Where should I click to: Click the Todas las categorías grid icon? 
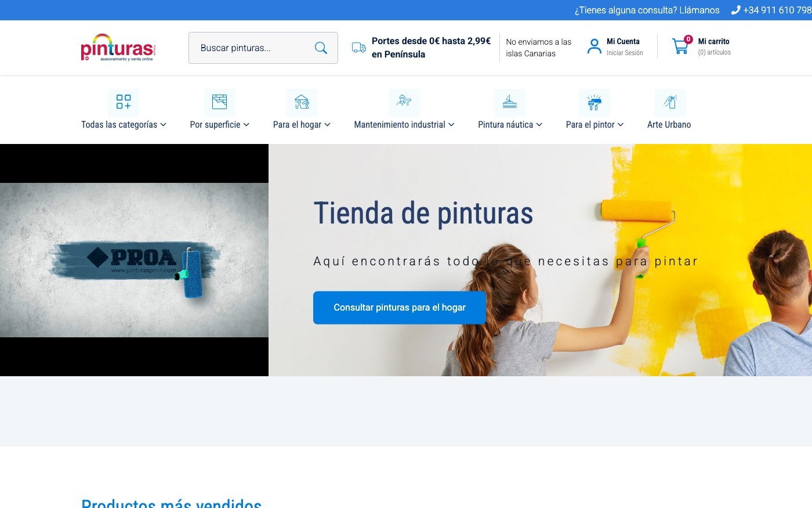pos(124,102)
